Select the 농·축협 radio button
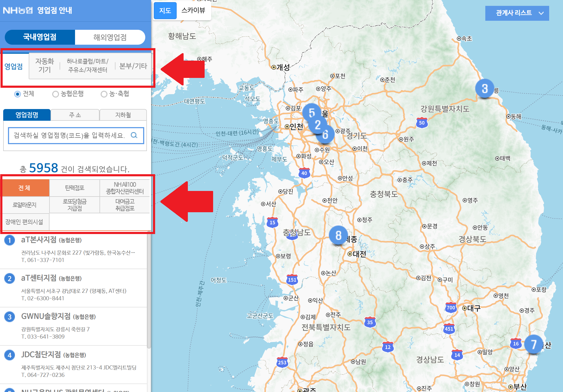 [104, 94]
